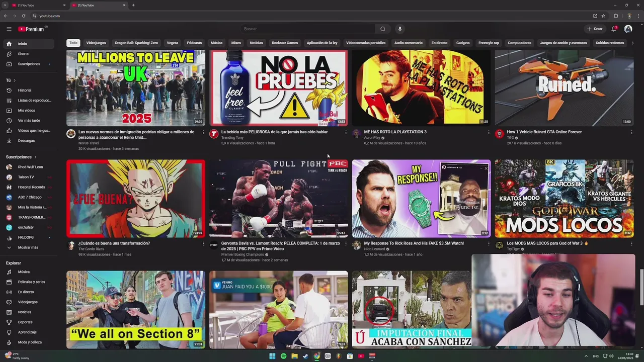This screenshot has height=362, width=644.
Task: Open Hospital Records subscription channel
Action: click(29, 187)
